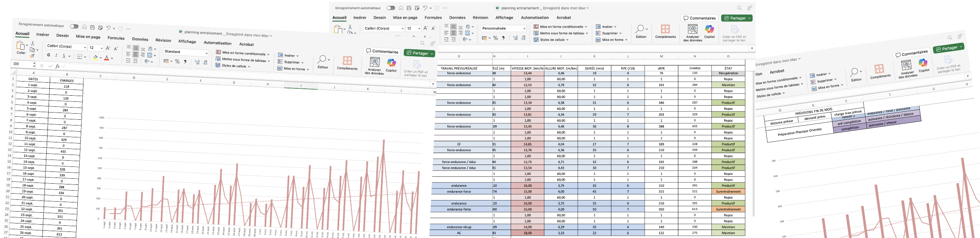Image resolution: width=980 pixels, height=238 pixels.
Task: Click the Coller paste icon in left window
Action: pos(20,46)
